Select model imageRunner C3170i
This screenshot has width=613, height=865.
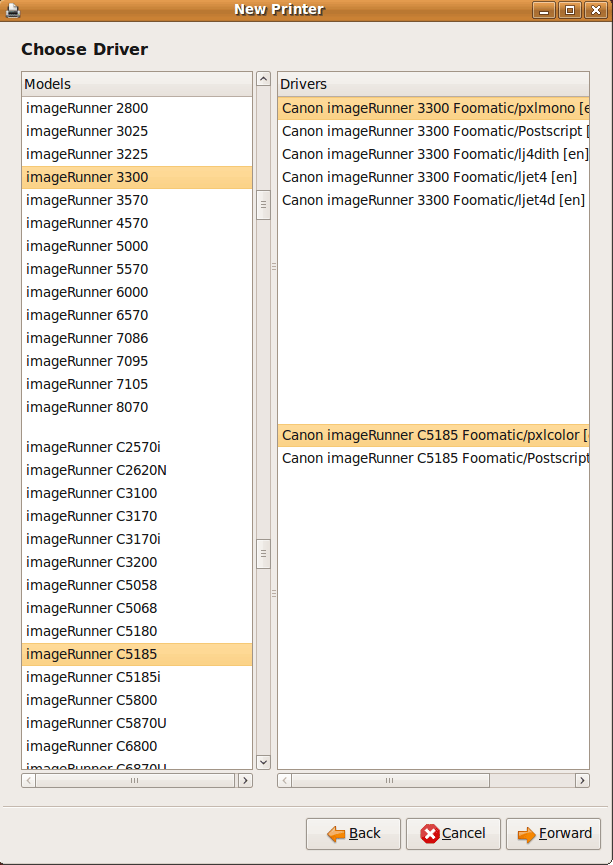pos(137,539)
